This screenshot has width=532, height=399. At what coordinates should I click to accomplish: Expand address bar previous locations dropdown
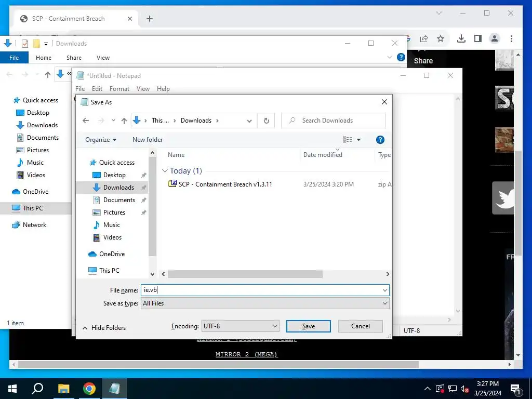pyautogui.click(x=249, y=121)
